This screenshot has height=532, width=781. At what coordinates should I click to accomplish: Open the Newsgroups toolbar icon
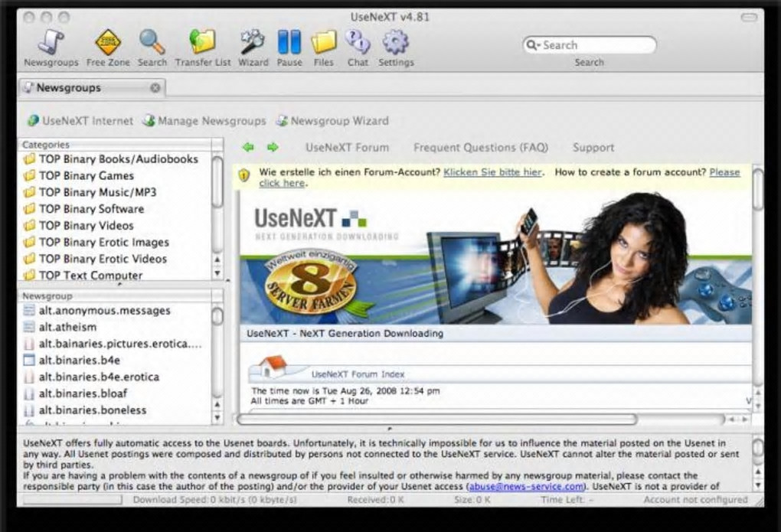[51, 42]
